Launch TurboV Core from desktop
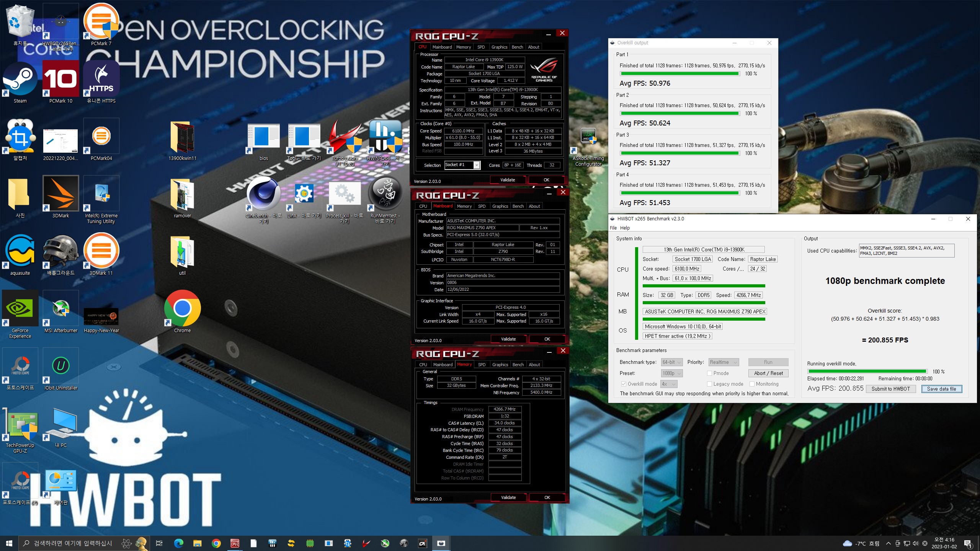The width and height of the screenshot is (980, 551). click(x=345, y=142)
